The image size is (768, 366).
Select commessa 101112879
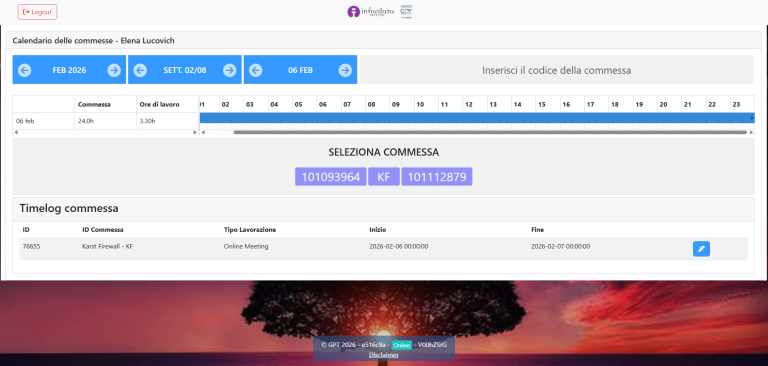437,177
